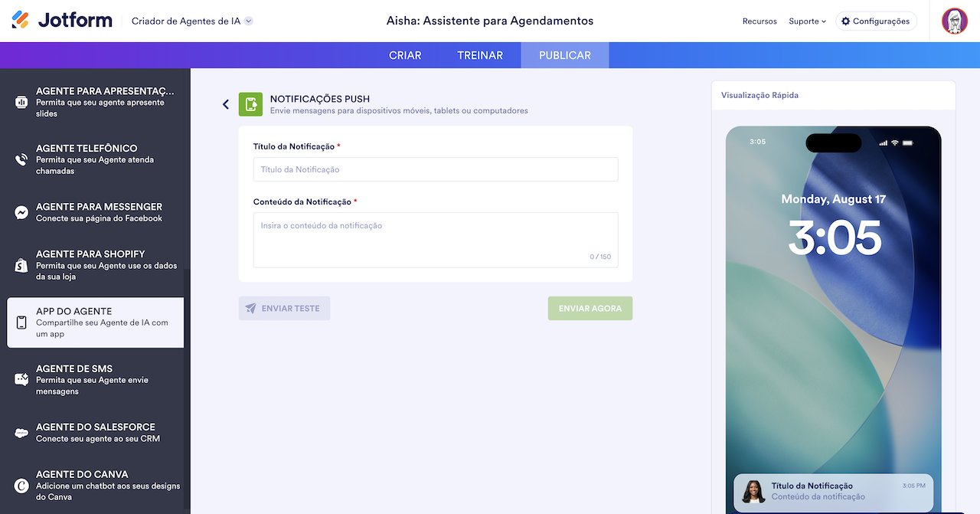Focus the Conteúdo da Notificação text area
Screen dimensions: 980x514
pyautogui.click(x=436, y=240)
